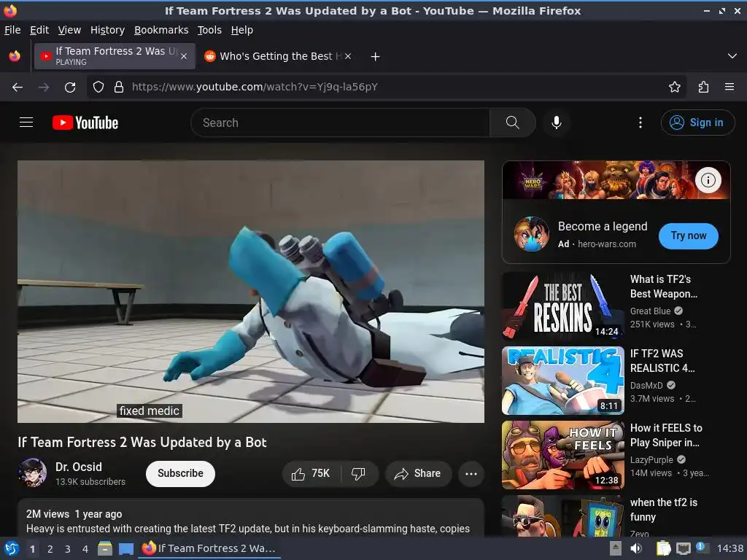Screen dimensions: 747x560
Task: Click the ad info icon
Action: 708,180
